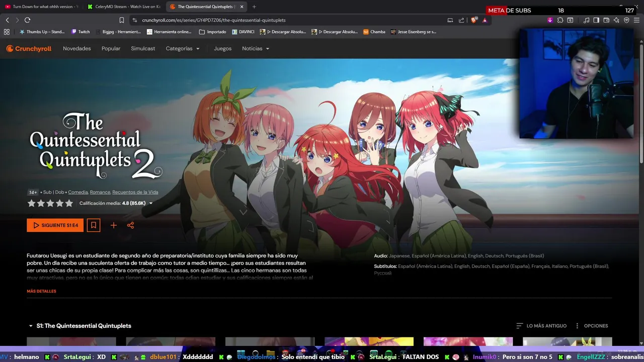Screen dimensions: 644x362
Task: Open the Jesse Eisenberg bookmark
Action: [414, 32]
